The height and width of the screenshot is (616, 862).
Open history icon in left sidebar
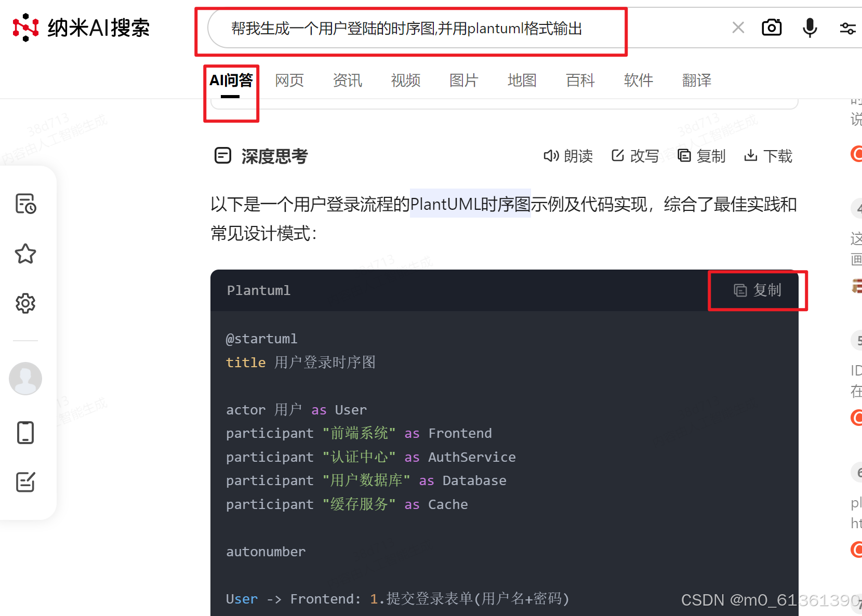tap(25, 204)
